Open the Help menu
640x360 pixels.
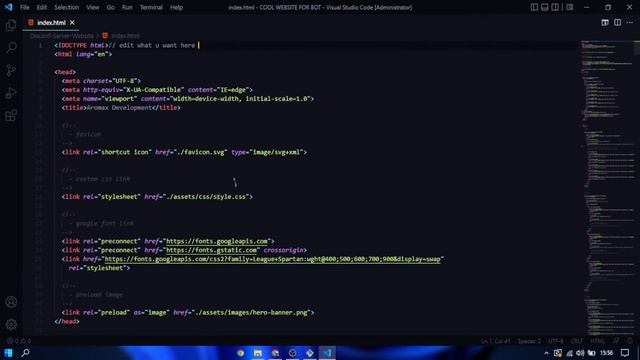click(x=176, y=7)
